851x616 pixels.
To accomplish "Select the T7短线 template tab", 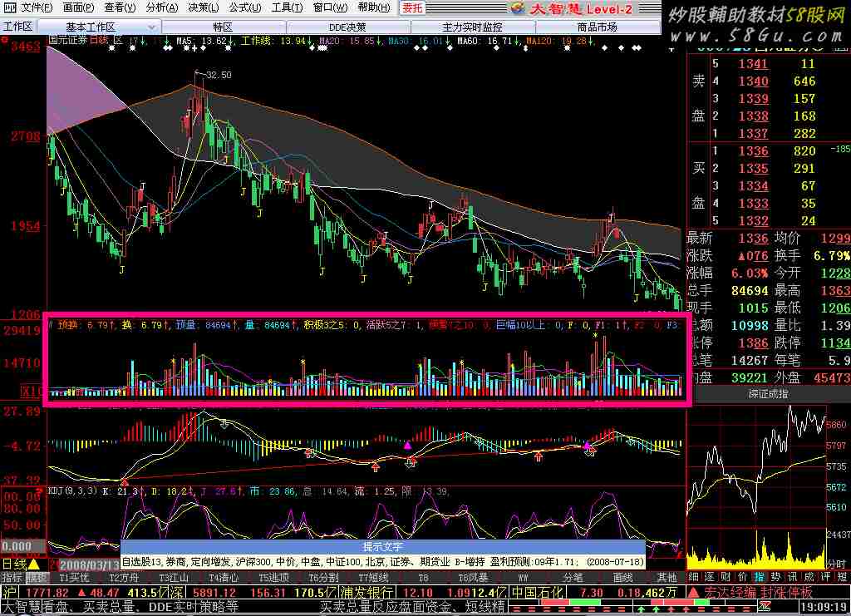I will [373, 578].
